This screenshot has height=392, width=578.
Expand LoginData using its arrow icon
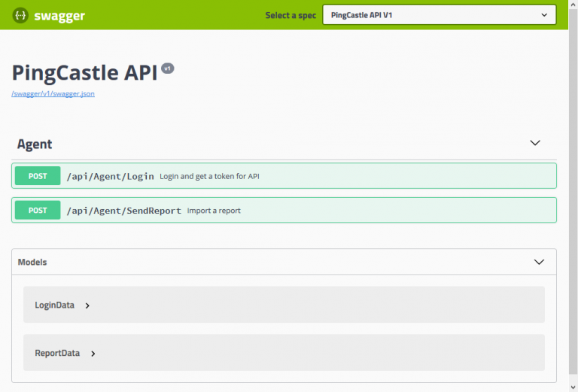point(87,305)
